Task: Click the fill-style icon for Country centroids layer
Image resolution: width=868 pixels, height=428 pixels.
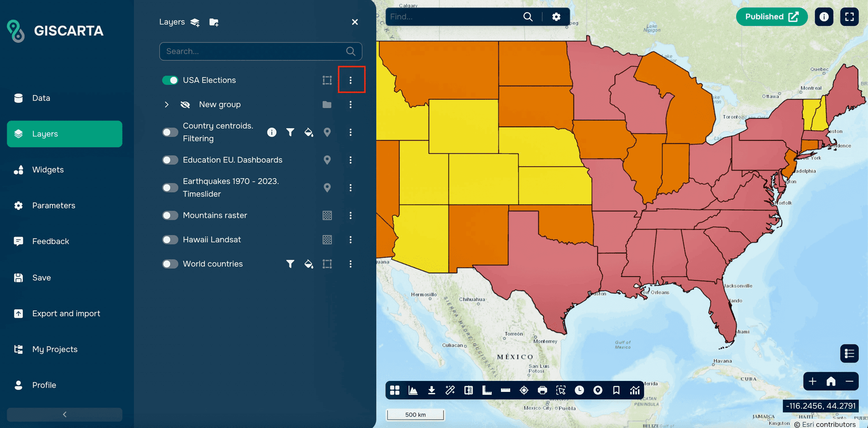Action: tap(309, 132)
